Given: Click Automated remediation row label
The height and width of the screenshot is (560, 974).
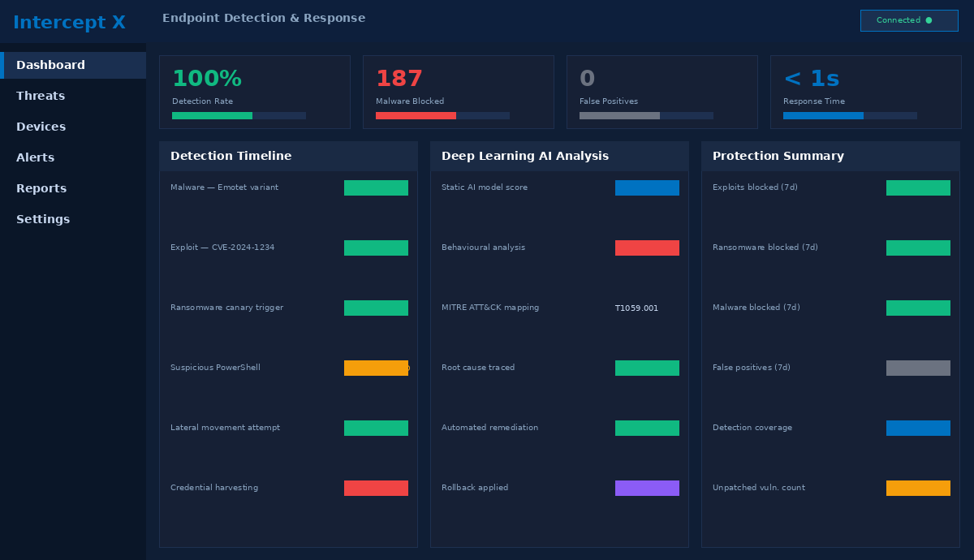Looking at the screenshot, I should pyautogui.click(x=489, y=428).
